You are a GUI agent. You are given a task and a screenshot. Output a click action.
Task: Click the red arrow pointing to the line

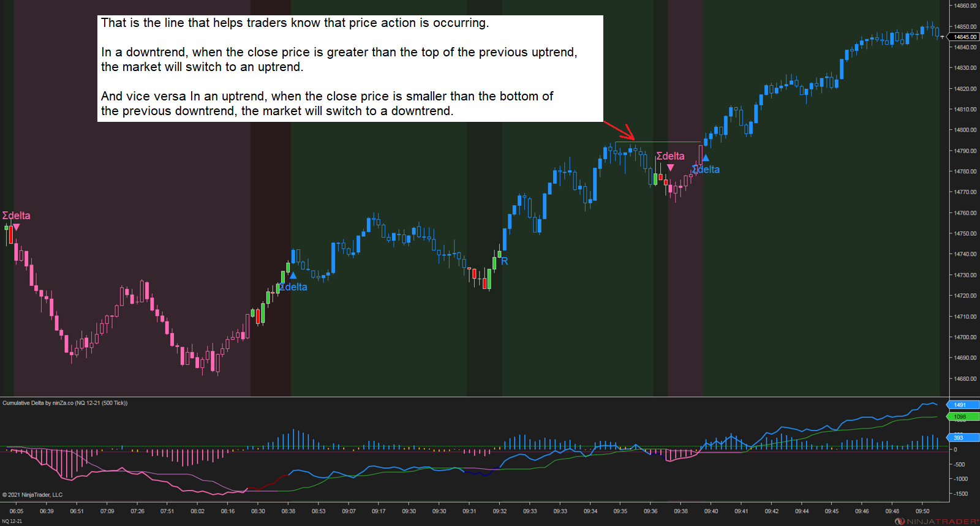tap(620, 130)
